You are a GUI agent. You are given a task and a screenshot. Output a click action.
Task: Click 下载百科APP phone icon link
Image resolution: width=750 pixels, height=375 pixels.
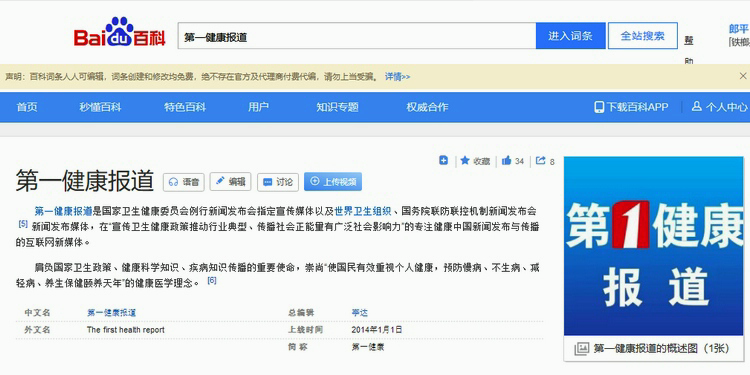[631, 107]
